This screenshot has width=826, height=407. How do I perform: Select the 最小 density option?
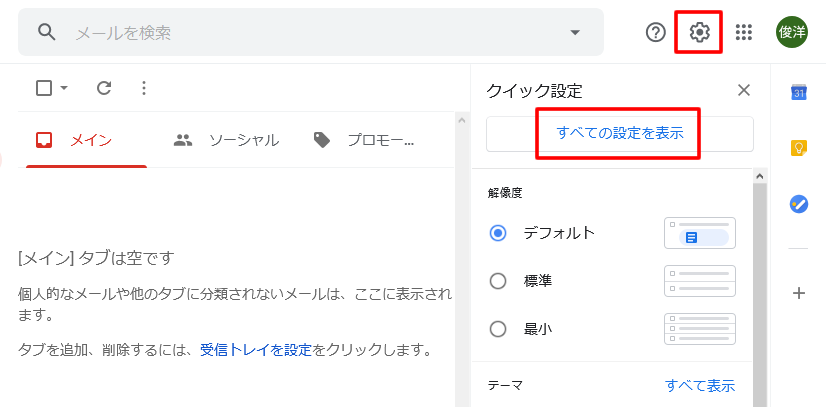click(498, 329)
